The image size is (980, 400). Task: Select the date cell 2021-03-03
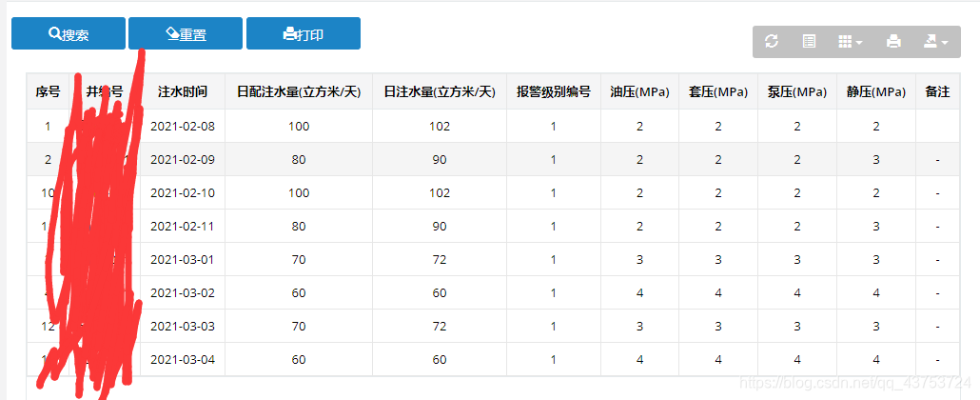pos(183,326)
